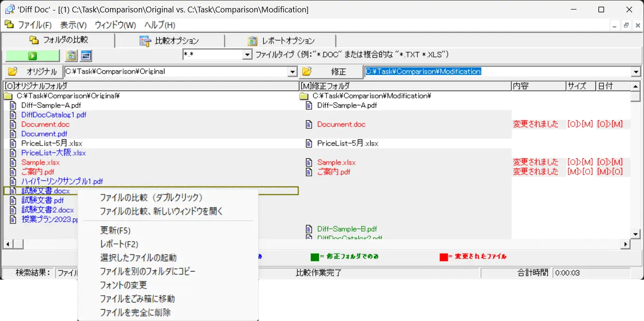Click the file icon next to Document.pdf
The image size is (644, 321).
[x=13, y=134]
